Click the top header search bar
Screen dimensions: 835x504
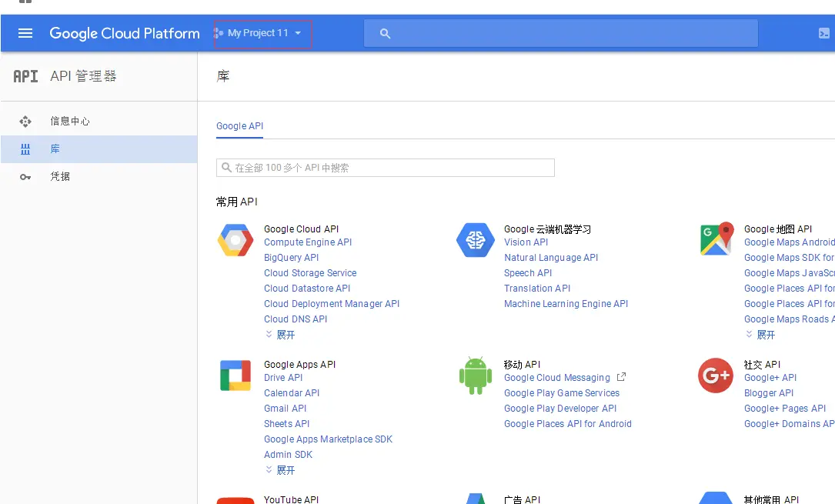click(x=561, y=34)
